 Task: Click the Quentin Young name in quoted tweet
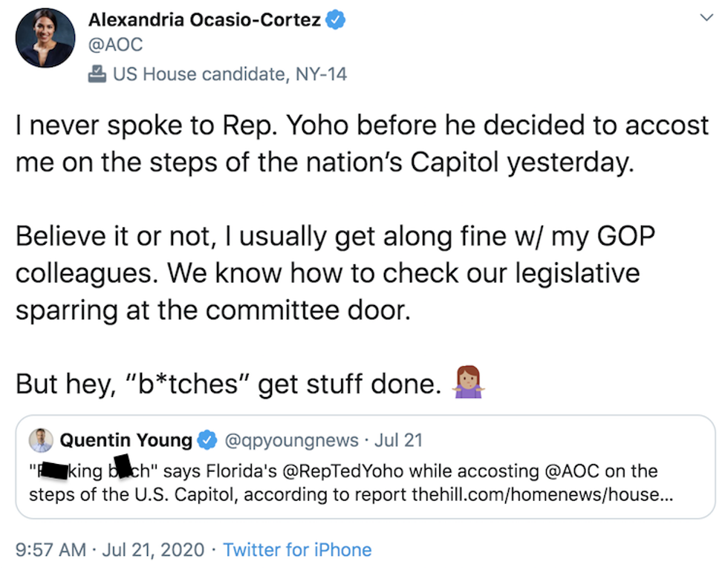click(x=126, y=440)
